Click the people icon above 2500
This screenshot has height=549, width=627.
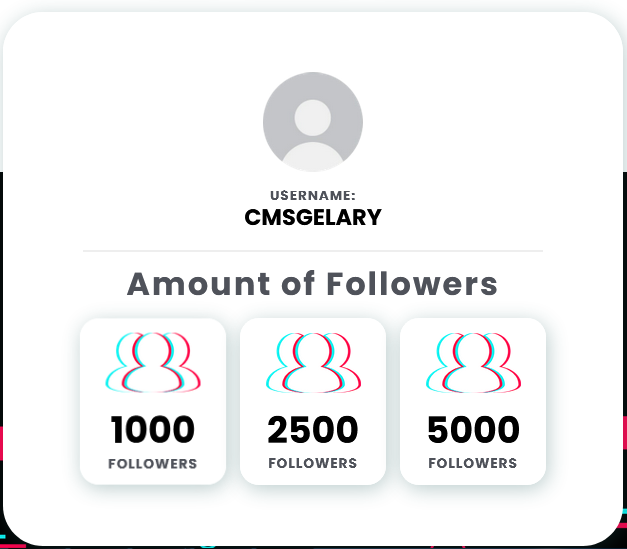tap(313, 362)
